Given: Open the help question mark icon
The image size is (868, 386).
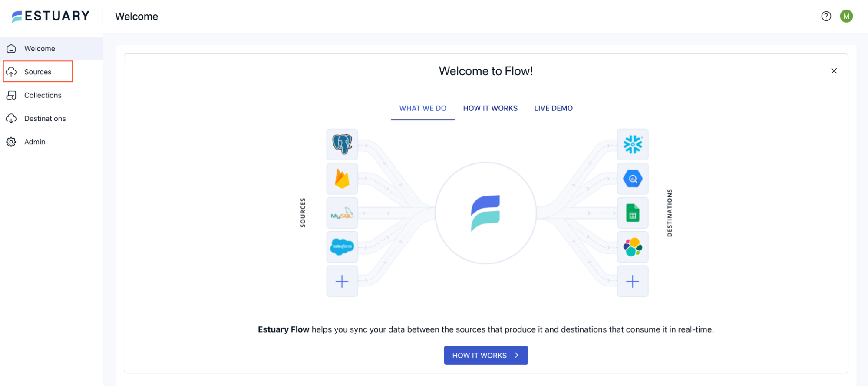Looking at the screenshot, I should click(x=826, y=16).
